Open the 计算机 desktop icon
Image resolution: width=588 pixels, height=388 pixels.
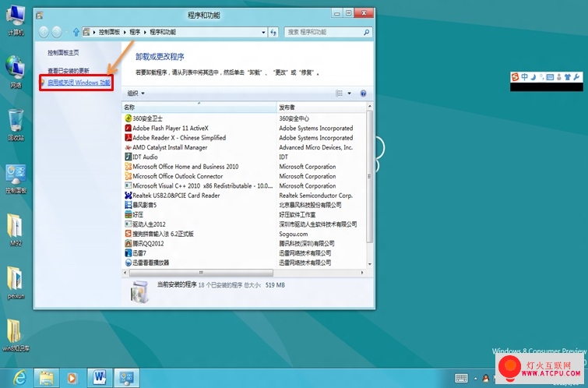tap(16, 20)
